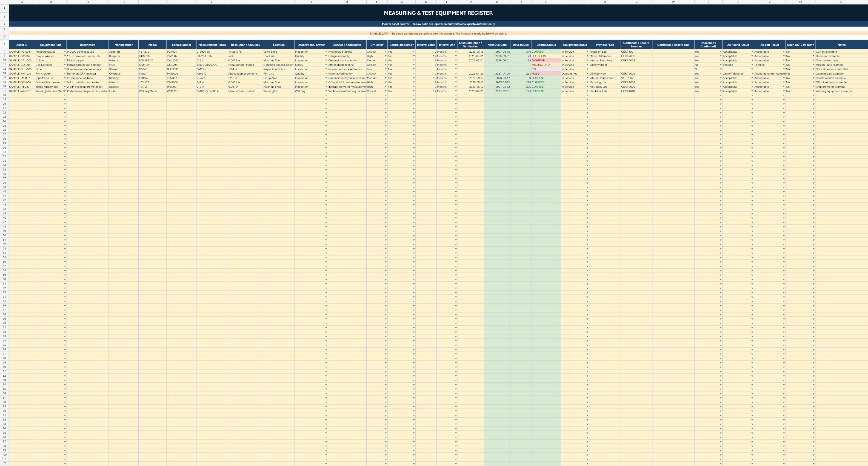Select column A header

[x=22, y=2]
